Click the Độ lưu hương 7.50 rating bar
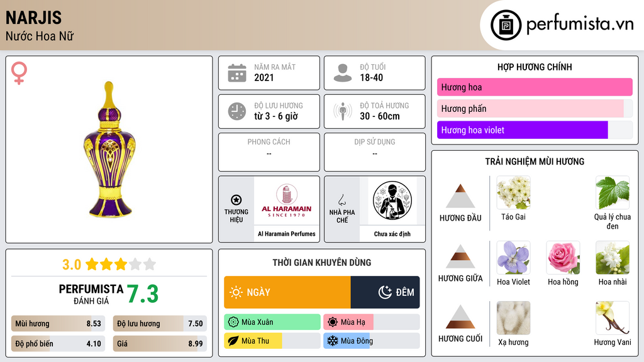Image resolution: width=644 pixels, height=362 pixels. point(160,324)
